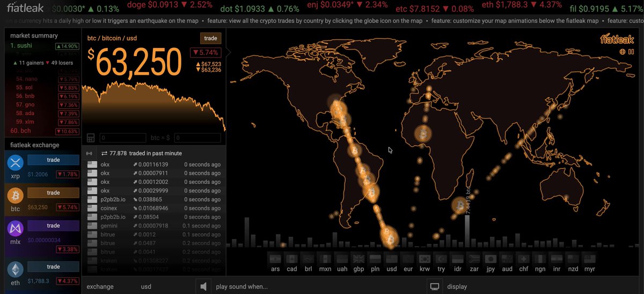Select the eur currency flag
The width and height of the screenshot is (644, 294).
408,259
